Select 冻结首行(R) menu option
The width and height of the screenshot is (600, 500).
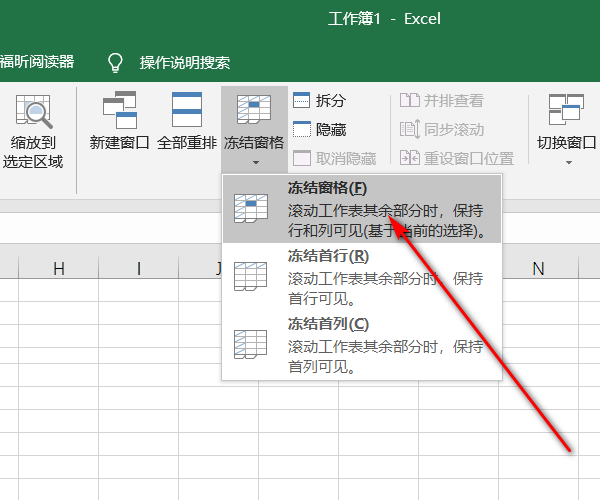click(x=362, y=277)
